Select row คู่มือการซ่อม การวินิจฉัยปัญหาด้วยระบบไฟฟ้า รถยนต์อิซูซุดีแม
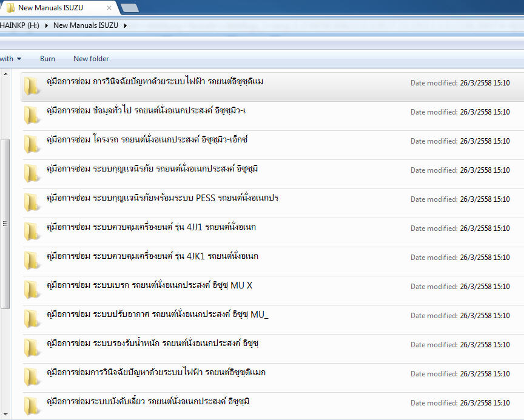Viewport: 524px width, 420px height. (x=272, y=87)
